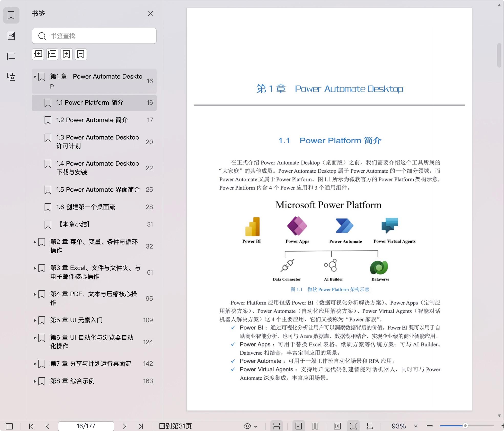Open the bookmarks sidebar panel icon
The width and height of the screenshot is (504, 431).
tap(11, 15)
